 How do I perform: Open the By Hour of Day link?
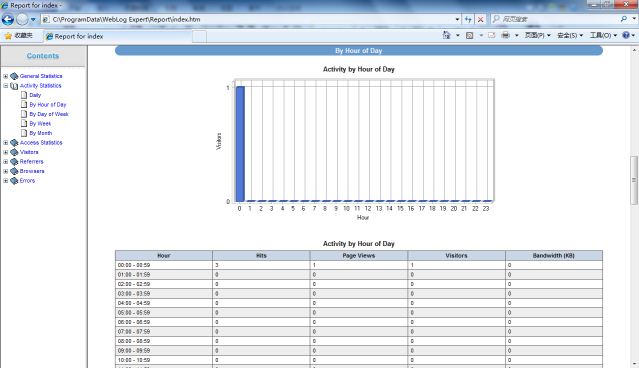tap(48, 105)
